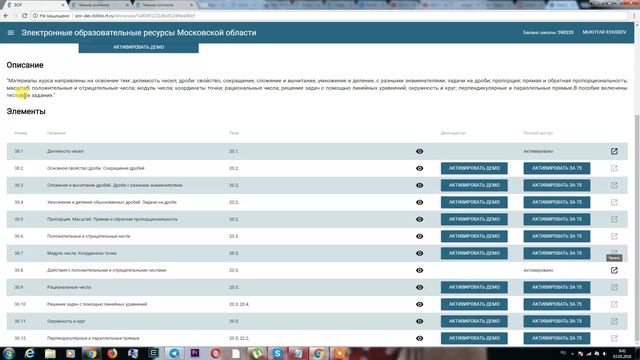Viewport: 640px width, 360px height.
Task: Click the eye preview icon for row 30.10
Action: tap(419, 304)
